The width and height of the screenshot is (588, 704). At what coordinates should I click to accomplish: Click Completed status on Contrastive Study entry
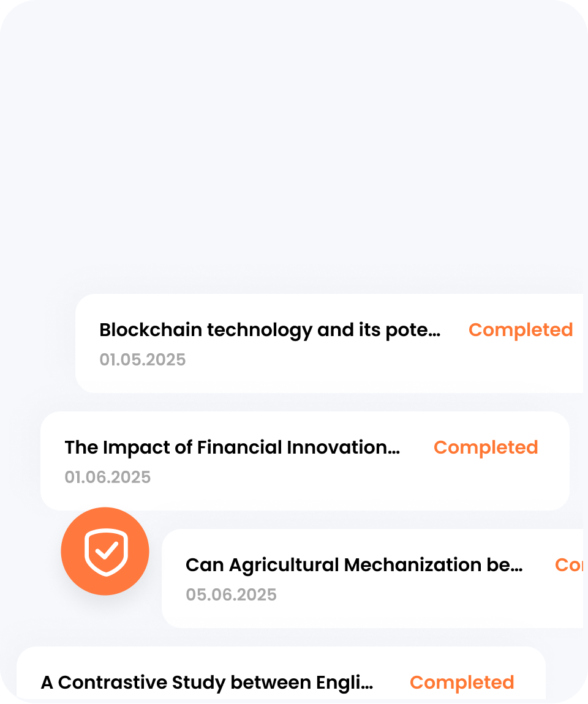click(x=462, y=683)
